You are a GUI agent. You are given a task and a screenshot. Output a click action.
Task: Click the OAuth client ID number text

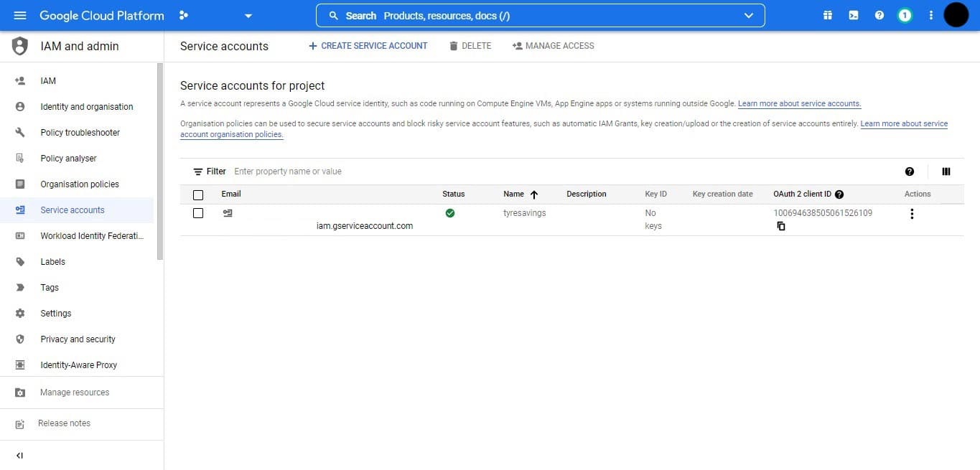coord(823,213)
